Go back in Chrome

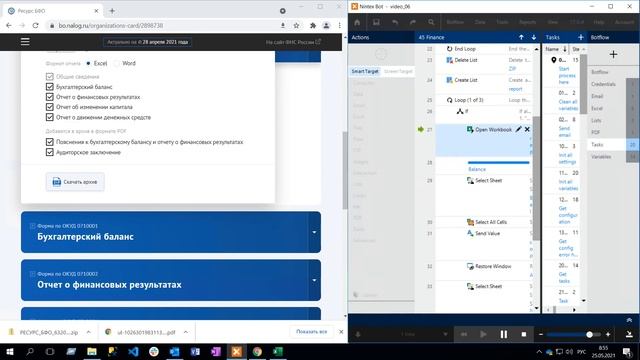pos(9,25)
